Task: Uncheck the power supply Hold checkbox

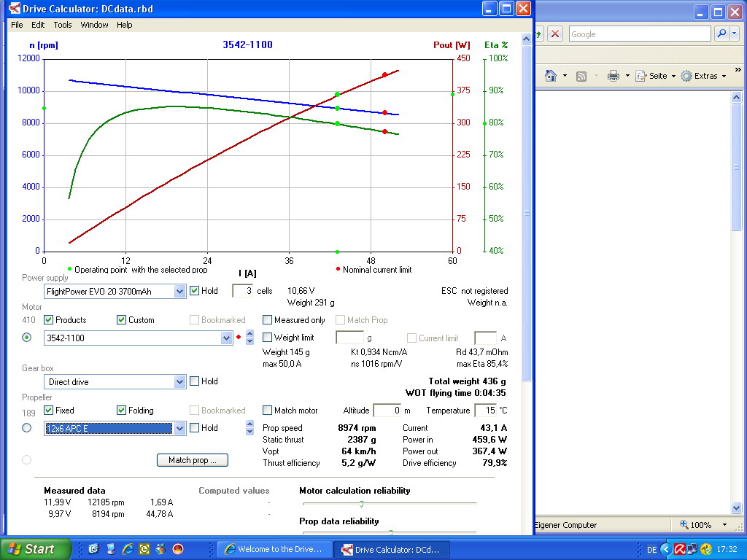Action: point(195,291)
